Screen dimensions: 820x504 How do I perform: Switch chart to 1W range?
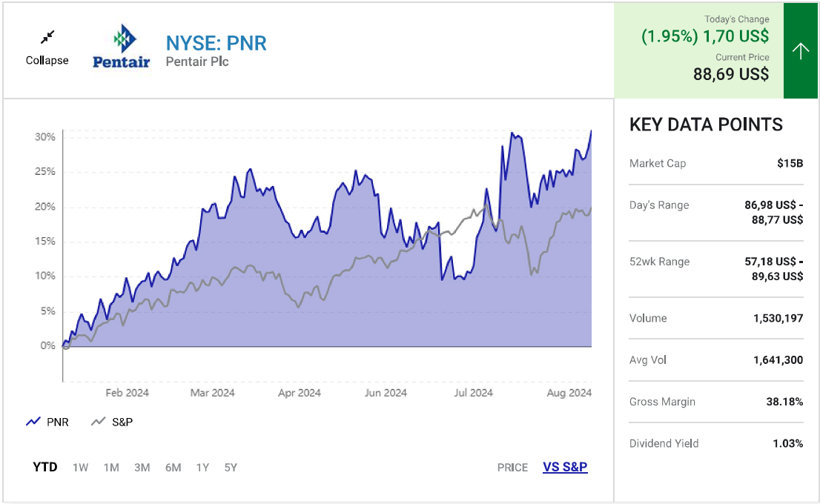coord(80,467)
